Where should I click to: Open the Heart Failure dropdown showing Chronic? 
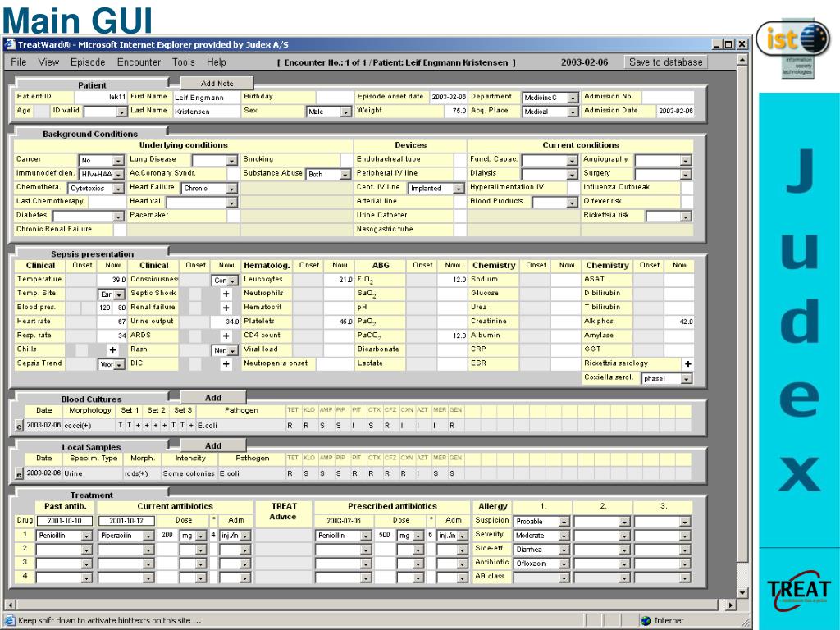[209, 189]
